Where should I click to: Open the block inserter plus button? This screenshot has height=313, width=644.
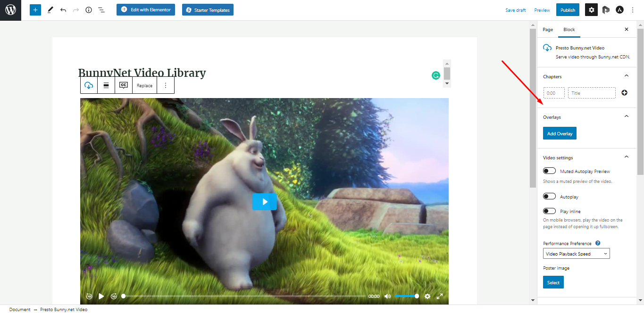tap(35, 10)
